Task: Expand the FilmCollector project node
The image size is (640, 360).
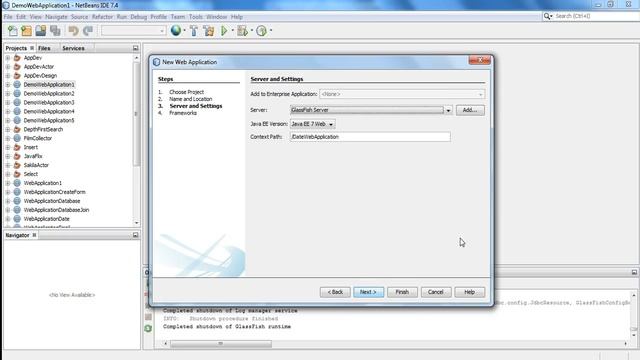Action: click(x=8, y=138)
